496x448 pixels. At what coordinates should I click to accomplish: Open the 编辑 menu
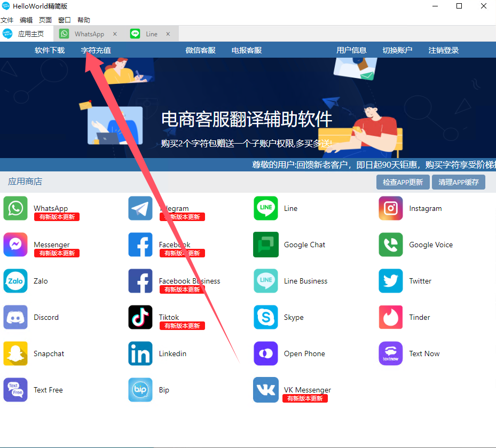coord(26,20)
